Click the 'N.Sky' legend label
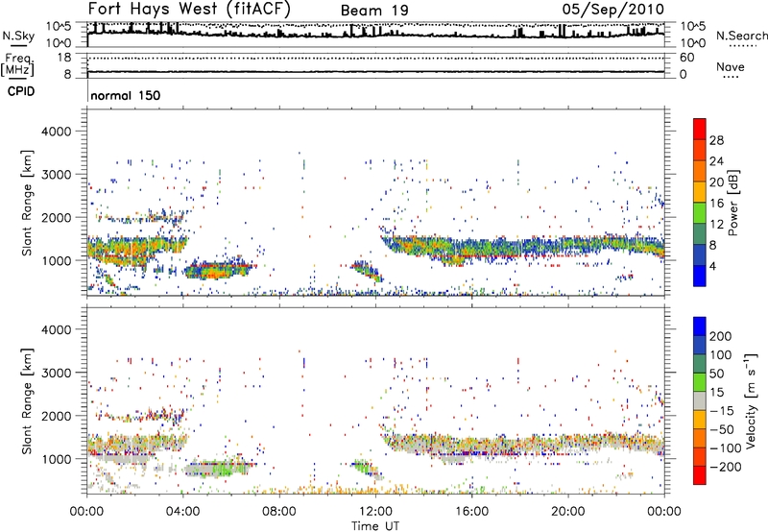The image size is (768, 532). [x=18, y=36]
